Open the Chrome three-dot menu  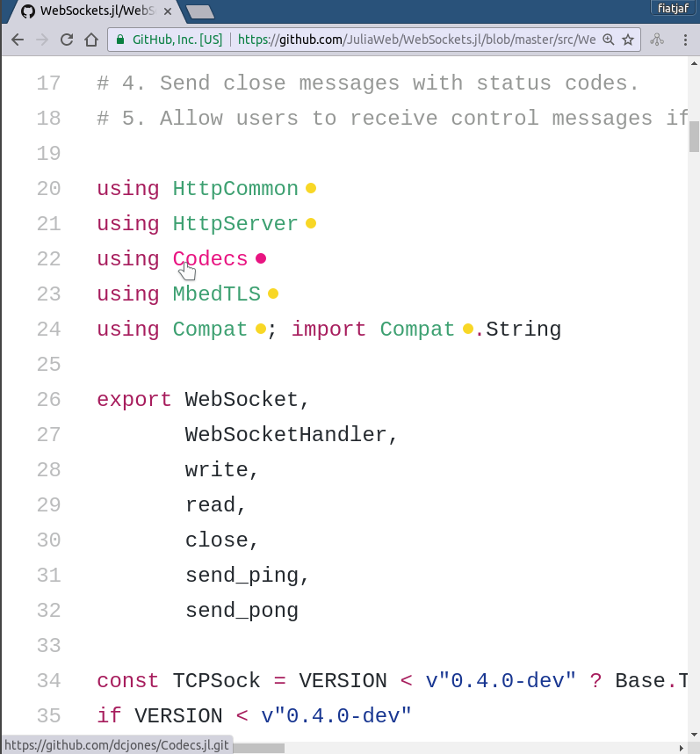tap(685, 40)
